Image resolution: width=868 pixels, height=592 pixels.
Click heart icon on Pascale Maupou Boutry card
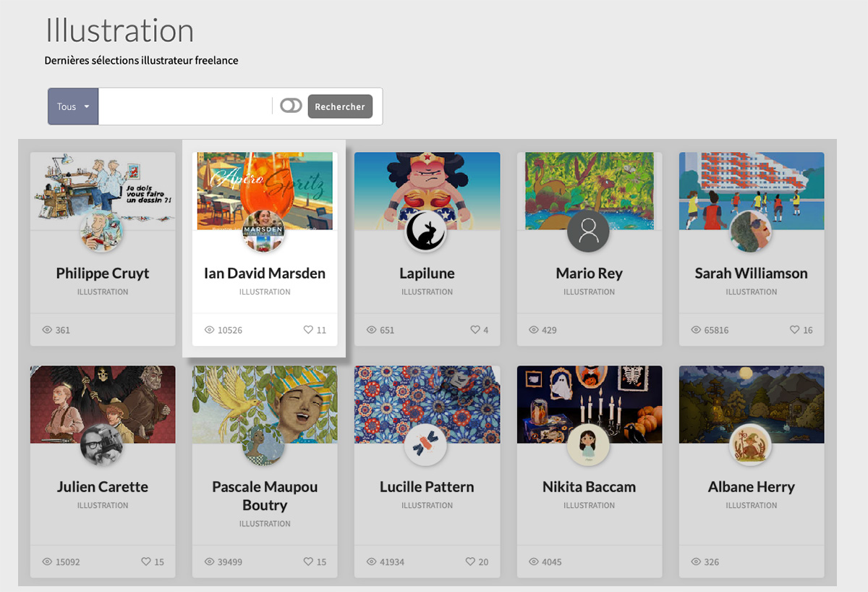(308, 562)
